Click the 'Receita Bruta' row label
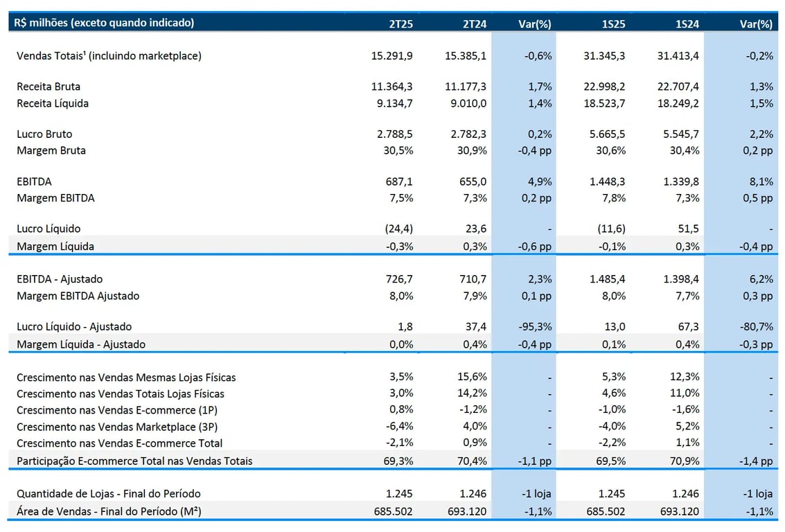The height and width of the screenshot is (532, 785). 48,87
